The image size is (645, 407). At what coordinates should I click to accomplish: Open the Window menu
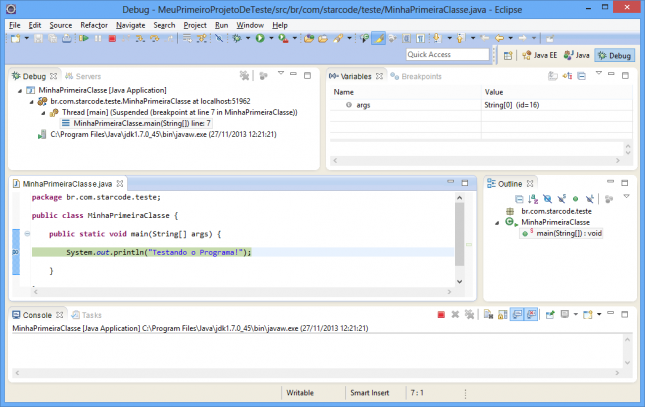pyautogui.click(x=250, y=25)
